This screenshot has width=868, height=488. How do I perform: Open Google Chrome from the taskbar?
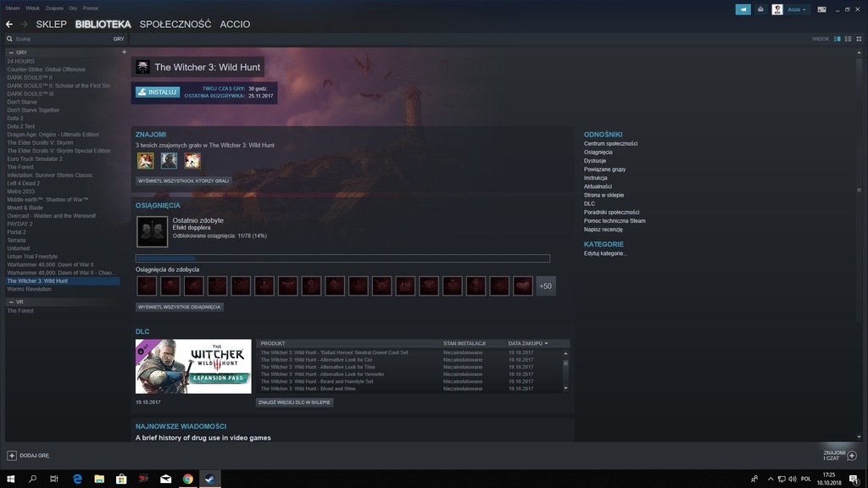click(187, 479)
